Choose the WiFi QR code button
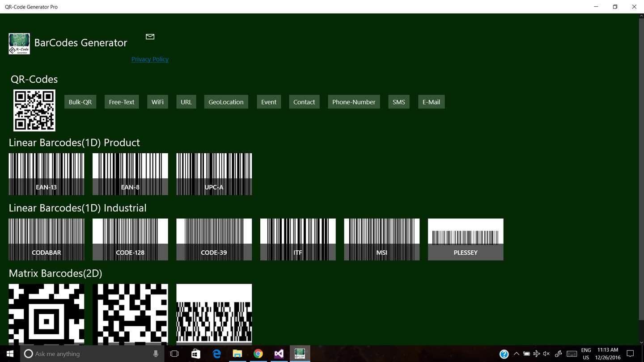Screen dimensions: 644x362 tap(157, 102)
